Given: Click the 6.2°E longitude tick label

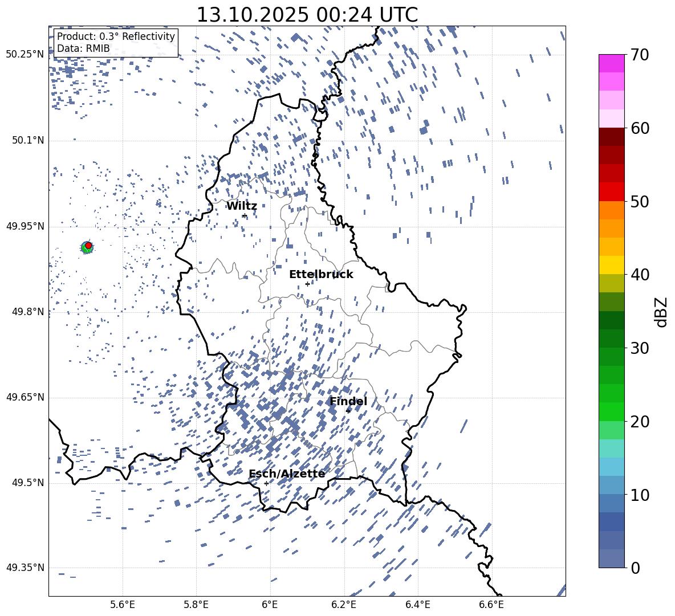Looking at the screenshot, I should tap(344, 605).
